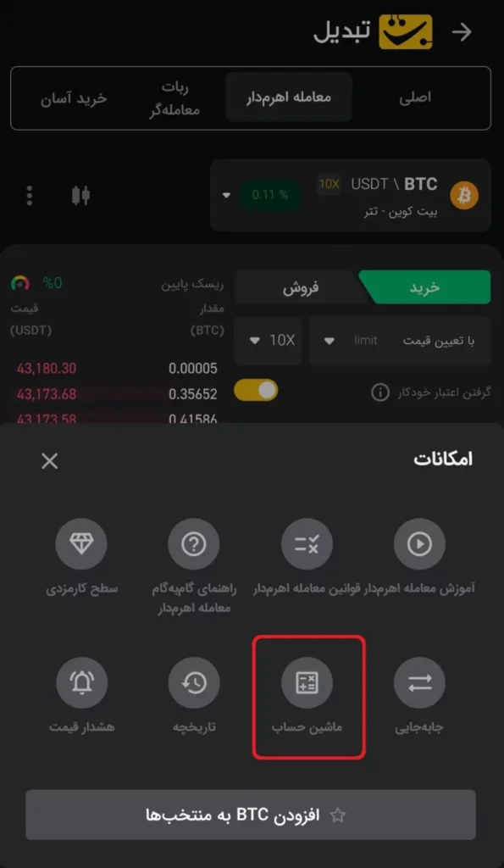Open the three-dot more options menu
Image resolution: width=504 pixels, height=868 pixels.
click(x=30, y=196)
